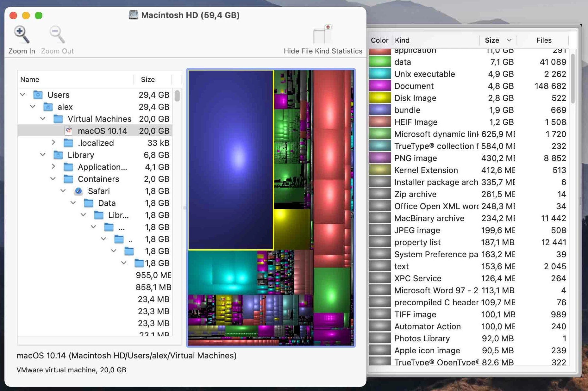Click the Disk Image yellow swatch
Viewport: 588px width, 391px height.
coord(380,98)
